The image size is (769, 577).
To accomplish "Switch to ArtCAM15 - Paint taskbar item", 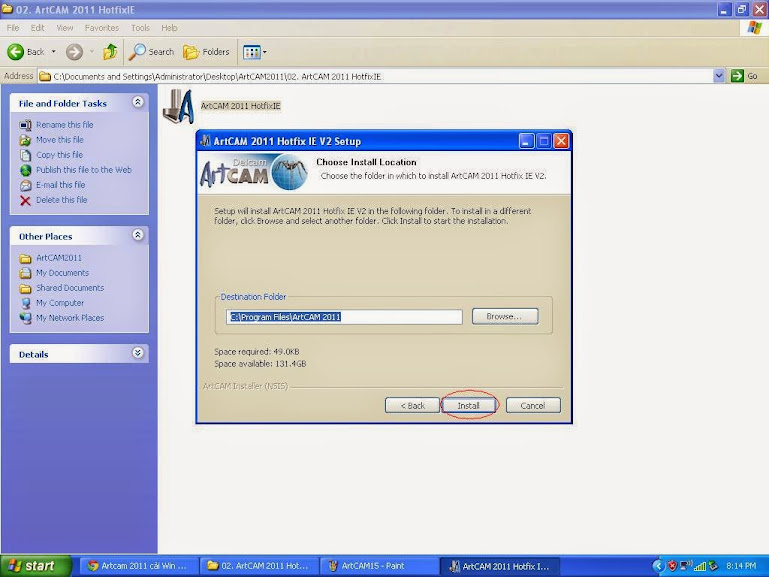I will click(378, 566).
